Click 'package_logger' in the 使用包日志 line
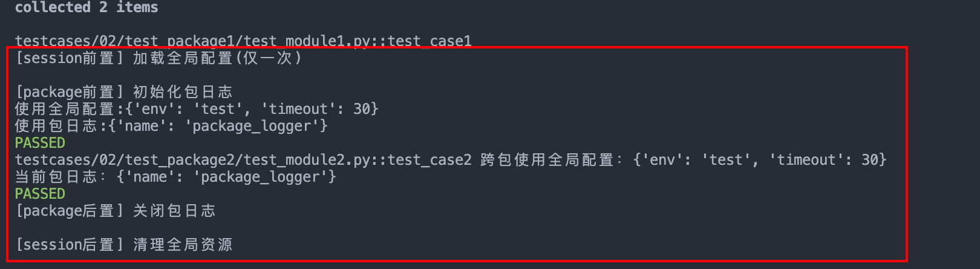 (x=252, y=126)
